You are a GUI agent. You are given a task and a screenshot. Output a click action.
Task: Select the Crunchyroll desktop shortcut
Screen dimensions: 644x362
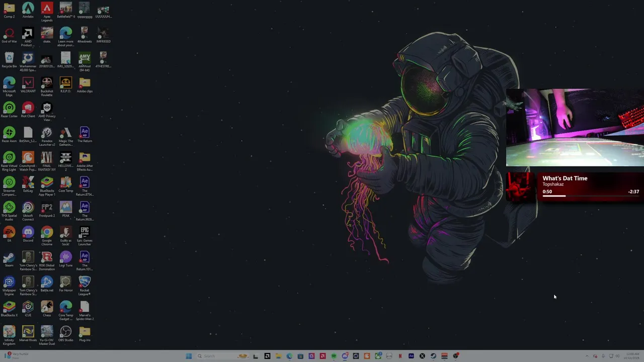(x=28, y=162)
